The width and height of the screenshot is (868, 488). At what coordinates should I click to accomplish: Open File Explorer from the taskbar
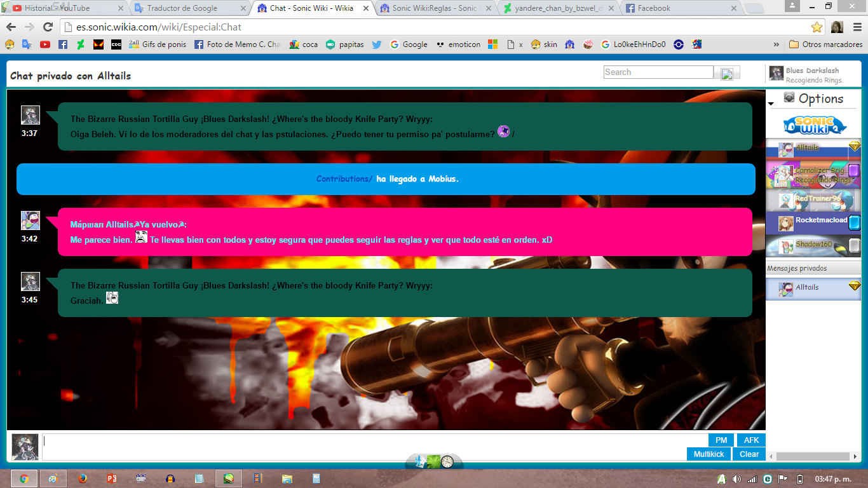[x=287, y=478]
